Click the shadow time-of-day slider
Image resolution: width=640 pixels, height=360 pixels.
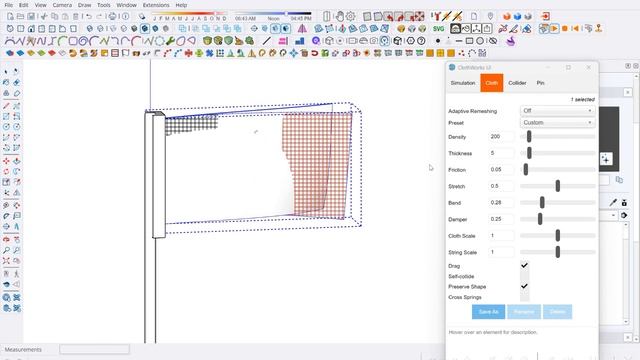[x=273, y=14]
